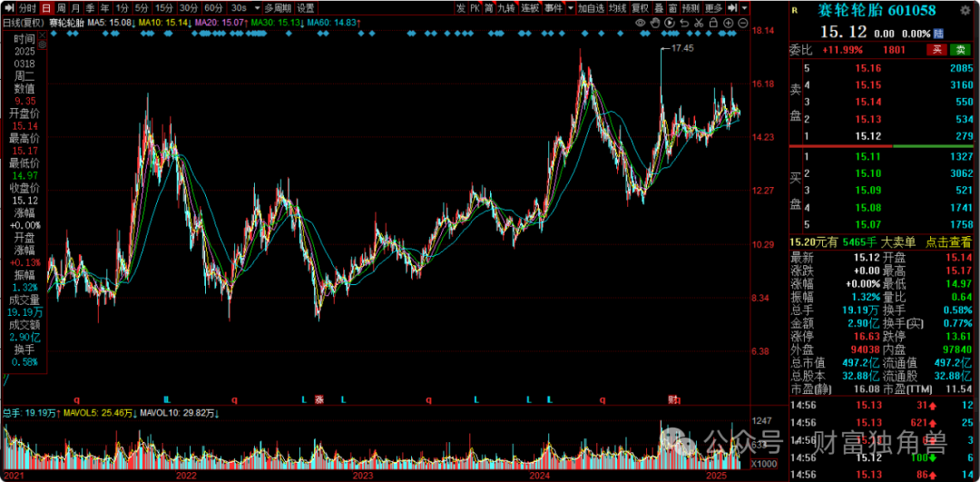
Task: Toggle the 叠 overlay button
Action: [x=660, y=7]
